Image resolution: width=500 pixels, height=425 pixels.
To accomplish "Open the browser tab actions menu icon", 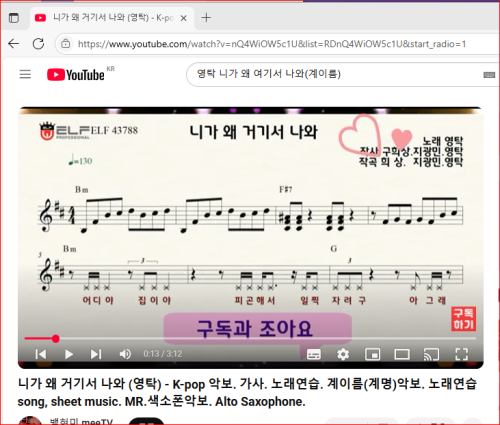I will [14, 18].
